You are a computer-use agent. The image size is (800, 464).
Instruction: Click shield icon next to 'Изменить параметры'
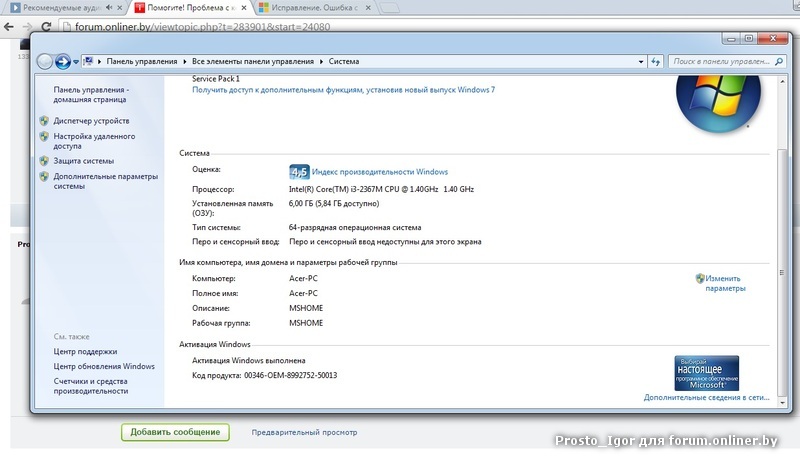[x=700, y=279]
